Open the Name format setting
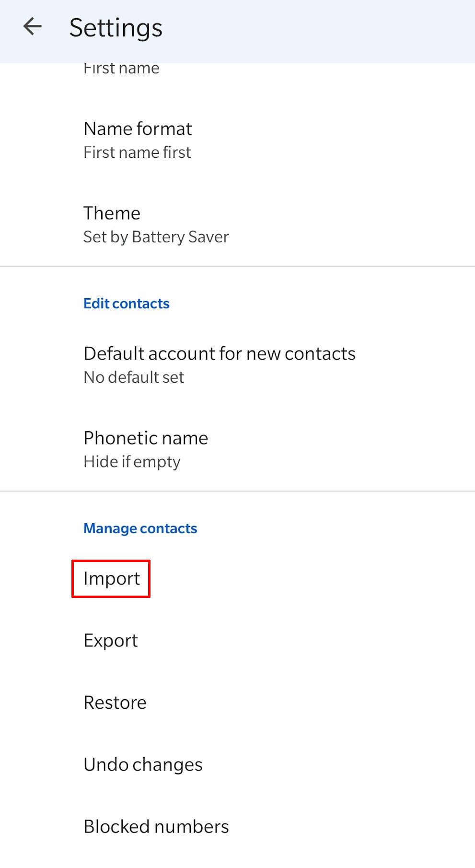The height and width of the screenshot is (868, 475). [x=138, y=129]
